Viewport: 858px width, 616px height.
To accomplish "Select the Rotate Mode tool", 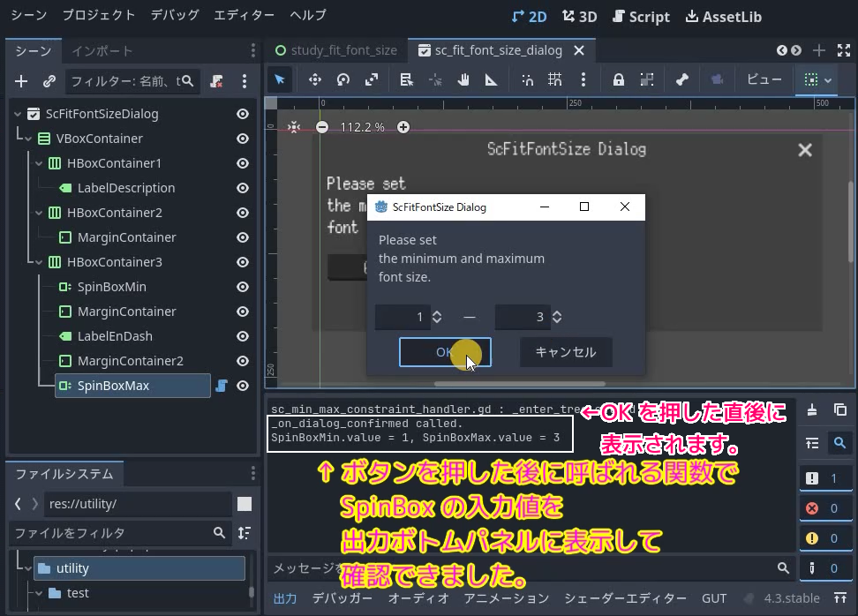I will (343, 80).
